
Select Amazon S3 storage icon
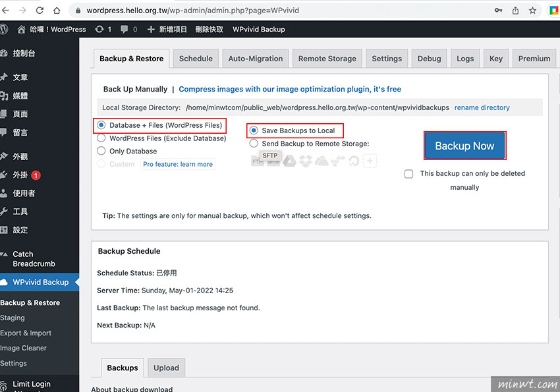[337, 161]
